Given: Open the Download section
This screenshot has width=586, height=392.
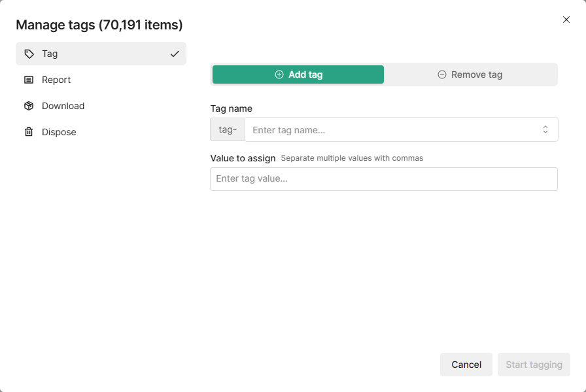Looking at the screenshot, I should [x=101, y=106].
